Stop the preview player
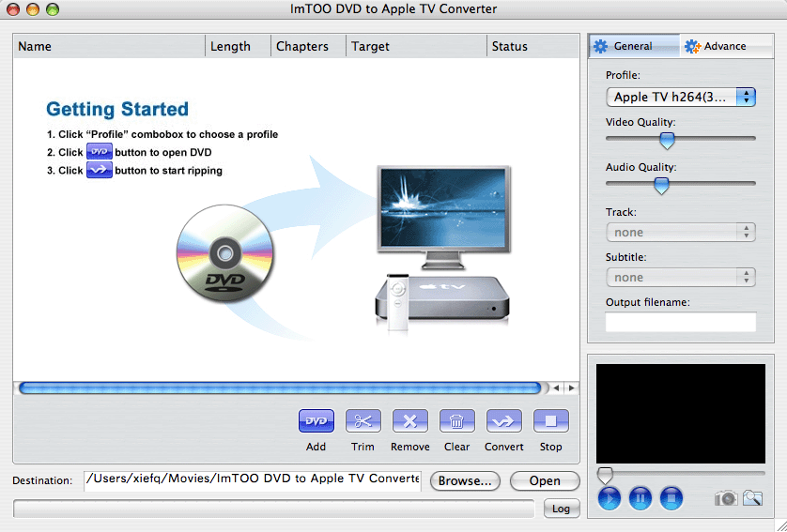Viewport: 787px width, 532px height. coord(671,498)
